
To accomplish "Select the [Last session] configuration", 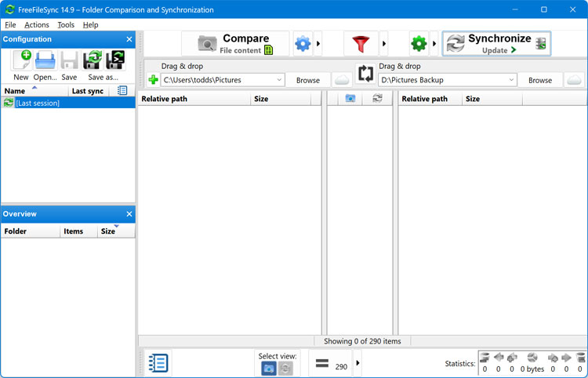I will (68, 103).
